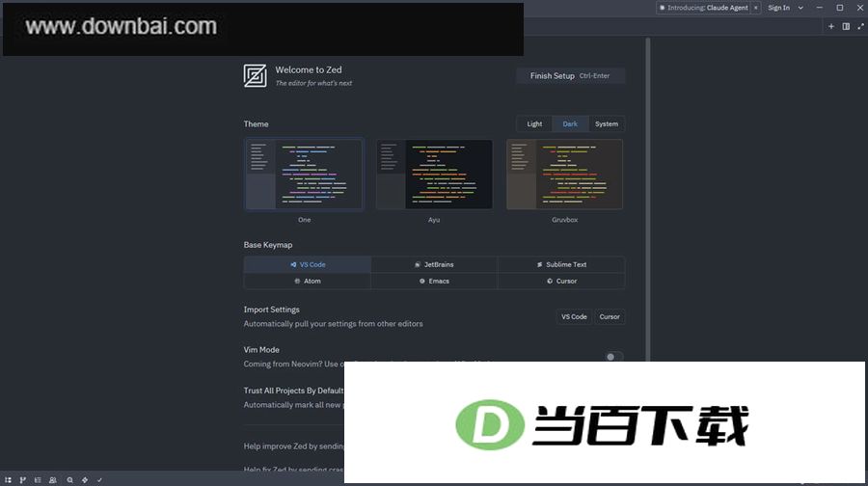The width and height of the screenshot is (868, 486).
Task: Switch theme mode to Light
Action: (534, 124)
